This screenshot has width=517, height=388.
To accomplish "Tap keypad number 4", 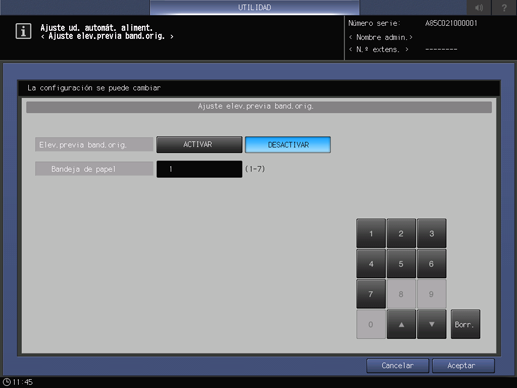I will click(x=371, y=264).
